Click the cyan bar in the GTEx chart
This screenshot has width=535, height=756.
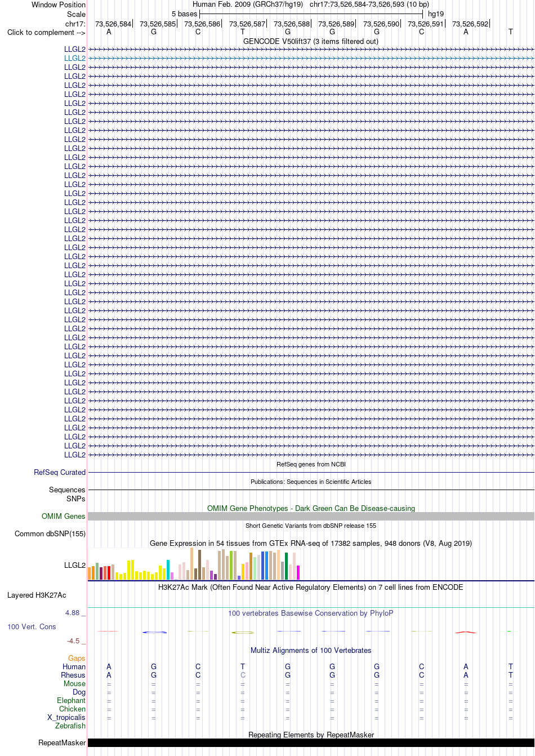click(168, 570)
